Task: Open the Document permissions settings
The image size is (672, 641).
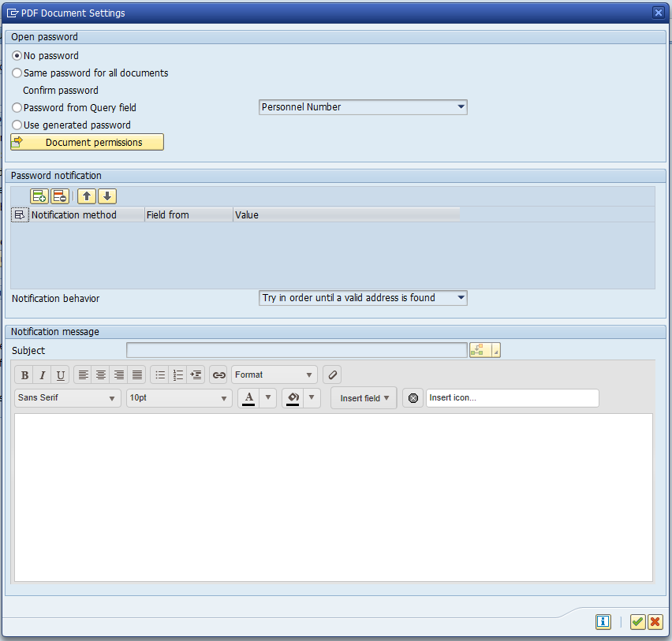Action: (x=87, y=142)
